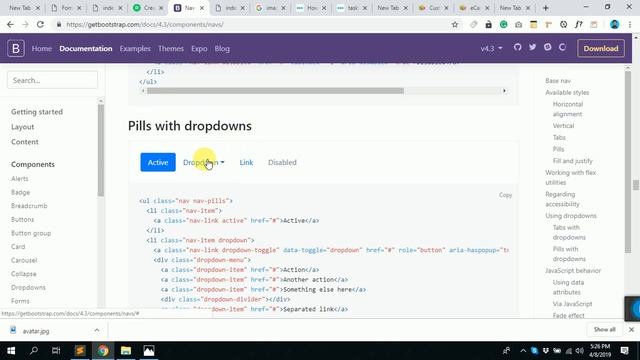Click the code block horizontal scrollbar
The width and height of the screenshot is (640, 360).
[276, 91]
